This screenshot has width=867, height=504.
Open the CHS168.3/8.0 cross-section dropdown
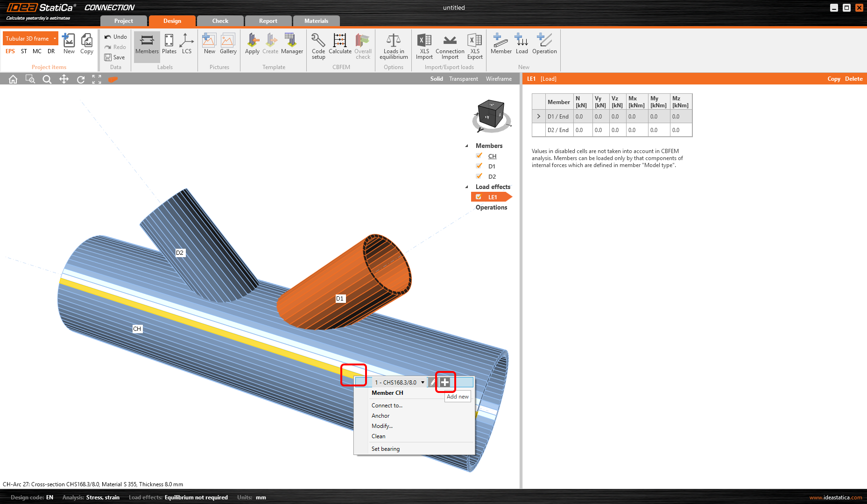pos(423,382)
